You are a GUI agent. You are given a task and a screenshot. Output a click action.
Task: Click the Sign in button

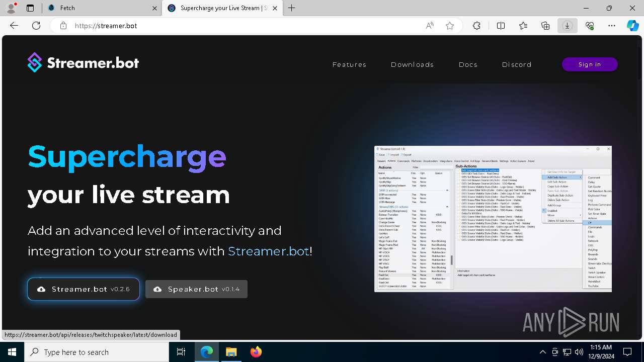[x=590, y=64]
